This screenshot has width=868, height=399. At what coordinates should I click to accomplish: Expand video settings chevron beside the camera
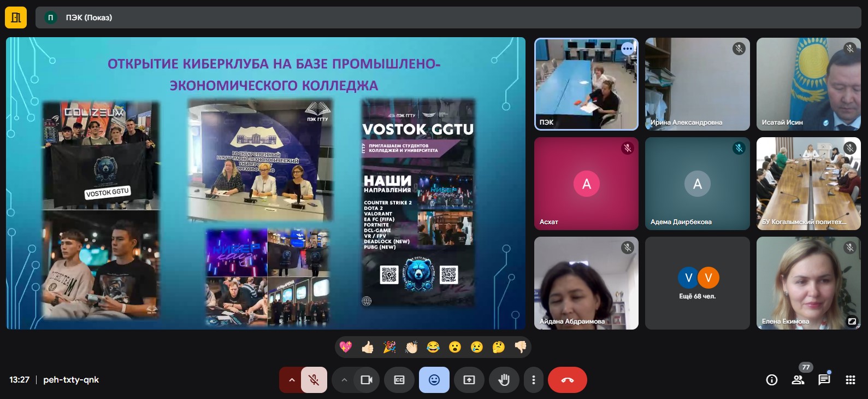coord(344,380)
